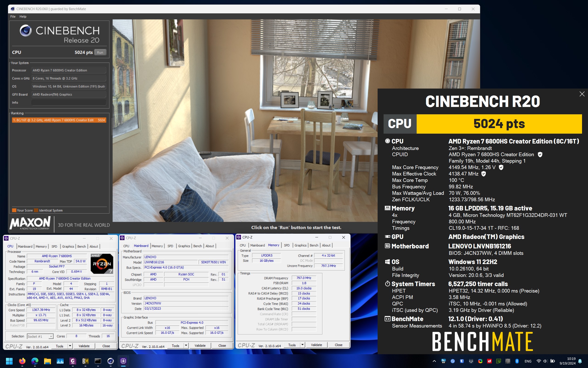Image resolution: width=588 pixels, height=368 pixels.
Task: Open the File menu in Cinebench
Action: (13, 17)
